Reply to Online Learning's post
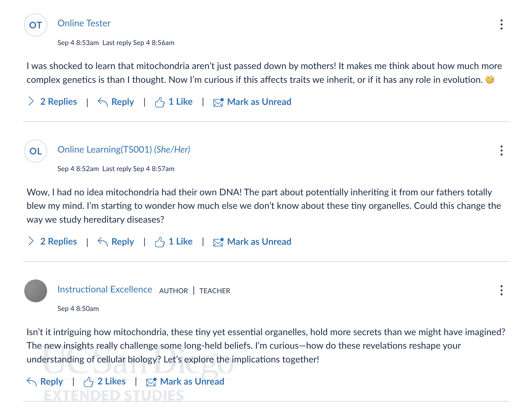This screenshot has width=532, height=413. coord(116,242)
